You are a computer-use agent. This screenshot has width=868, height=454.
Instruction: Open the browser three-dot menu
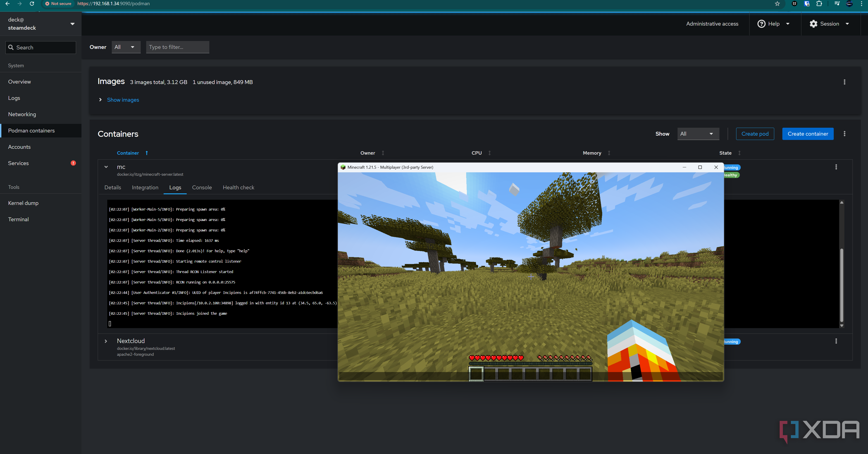[x=862, y=4]
